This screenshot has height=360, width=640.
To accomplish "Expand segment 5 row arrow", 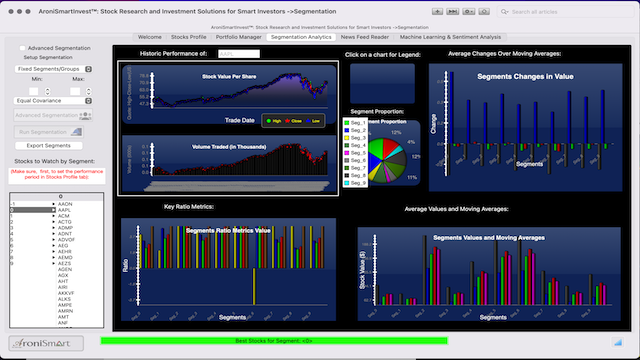I will [53, 240].
